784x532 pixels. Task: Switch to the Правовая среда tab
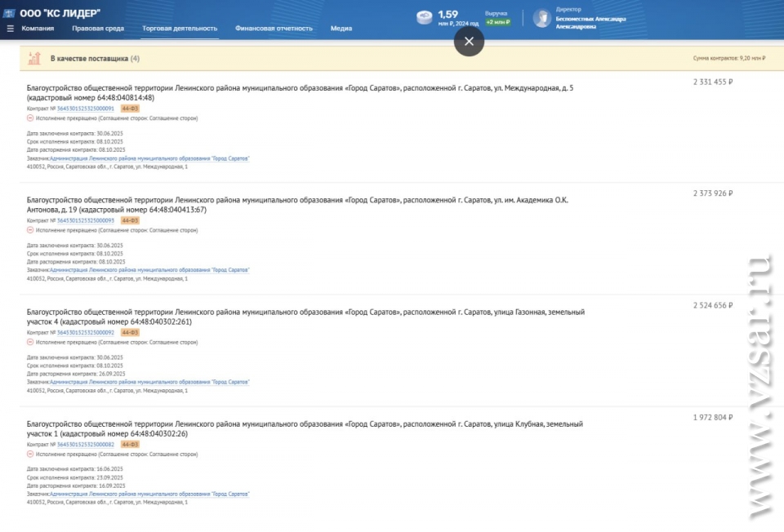point(98,29)
